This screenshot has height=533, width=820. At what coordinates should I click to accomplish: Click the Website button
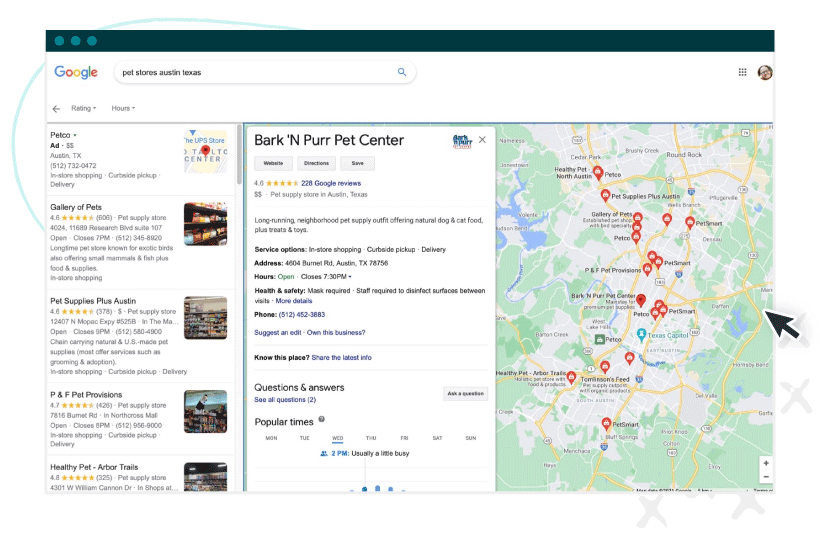click(273, 163)
